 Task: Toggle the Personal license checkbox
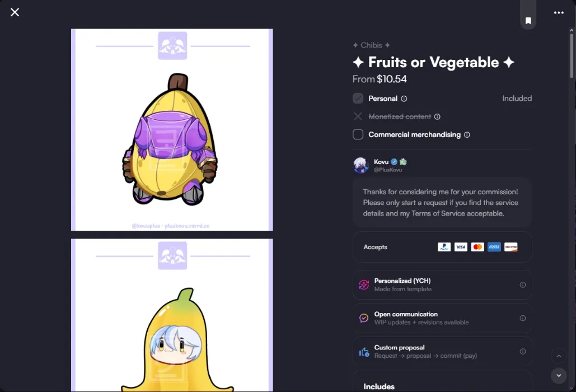pos(358,98)
